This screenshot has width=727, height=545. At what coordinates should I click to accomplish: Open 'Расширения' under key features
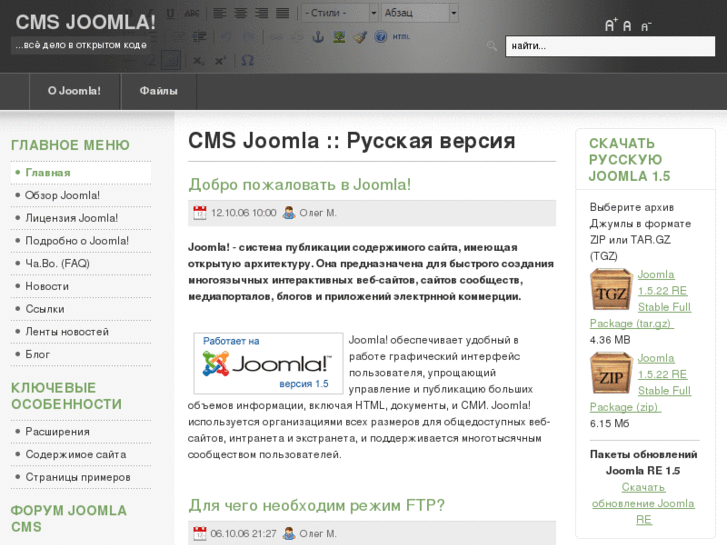(x=81, y=432)
